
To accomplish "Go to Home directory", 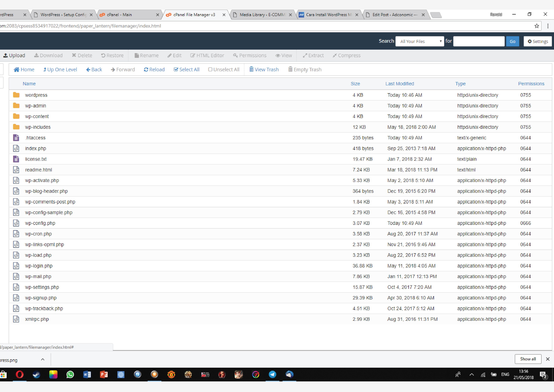I will (24, 70).
